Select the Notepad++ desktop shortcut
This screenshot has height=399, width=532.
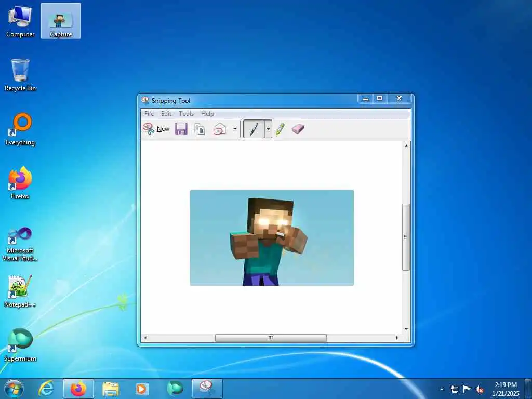(x=20, y=291)
